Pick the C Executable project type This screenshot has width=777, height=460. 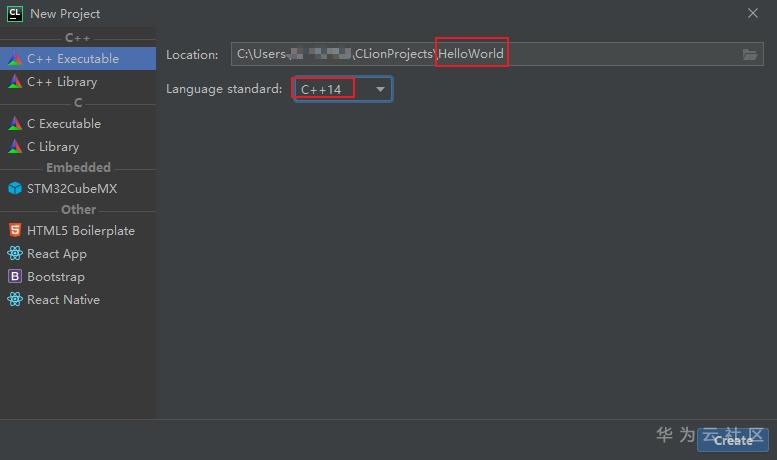78,123
